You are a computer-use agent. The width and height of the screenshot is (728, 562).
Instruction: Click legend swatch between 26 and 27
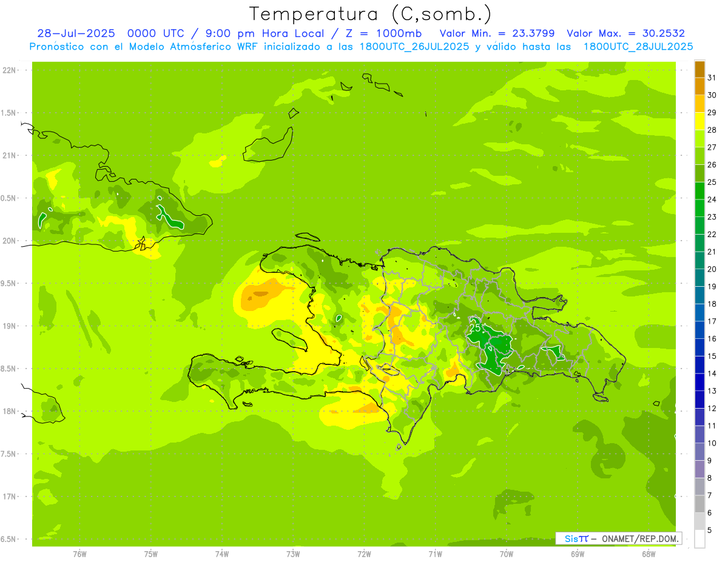pyautogui.click(x=699, y=156)
